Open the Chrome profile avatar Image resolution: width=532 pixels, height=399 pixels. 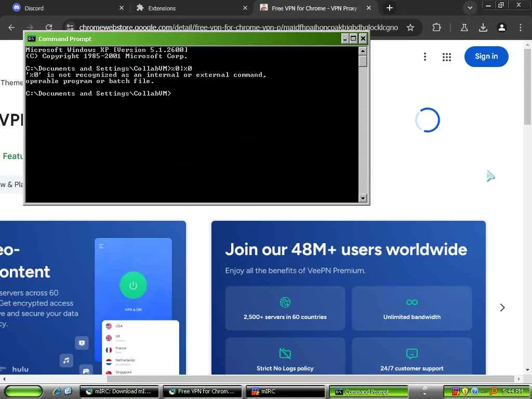502,28
